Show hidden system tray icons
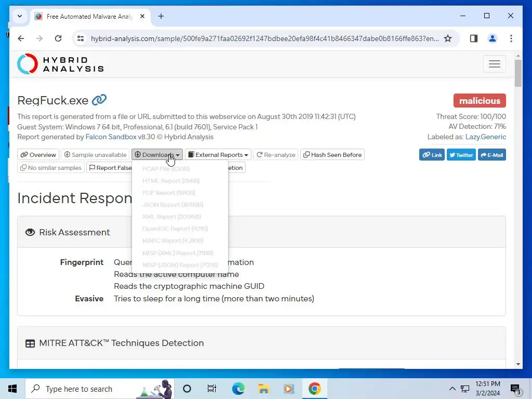 (453, 389)
